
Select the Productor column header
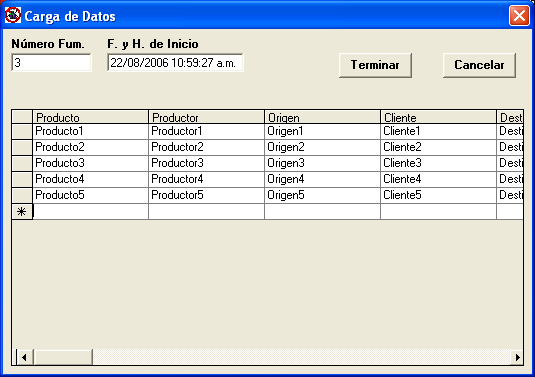coord(206,117)
